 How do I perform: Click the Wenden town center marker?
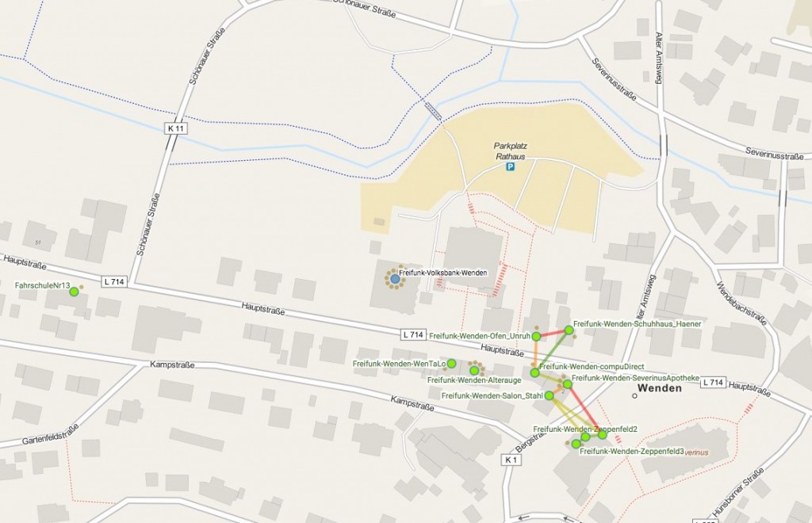coord(635,396)
